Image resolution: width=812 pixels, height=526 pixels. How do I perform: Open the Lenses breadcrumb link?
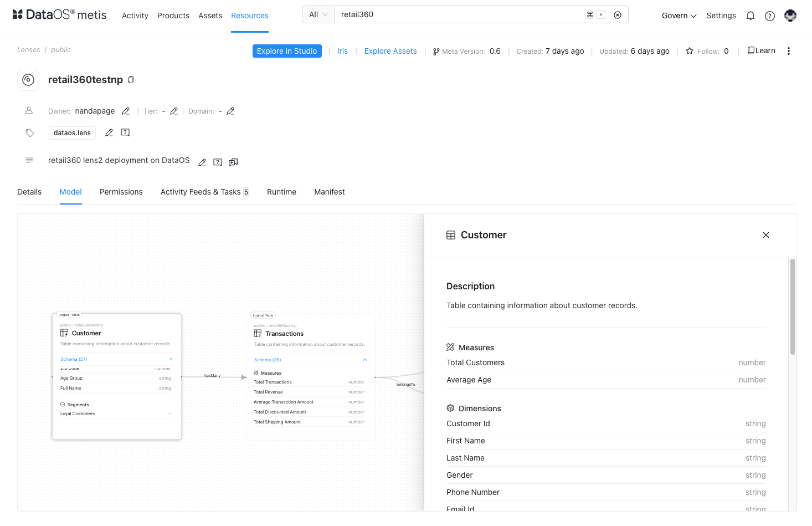pos(29,50)
